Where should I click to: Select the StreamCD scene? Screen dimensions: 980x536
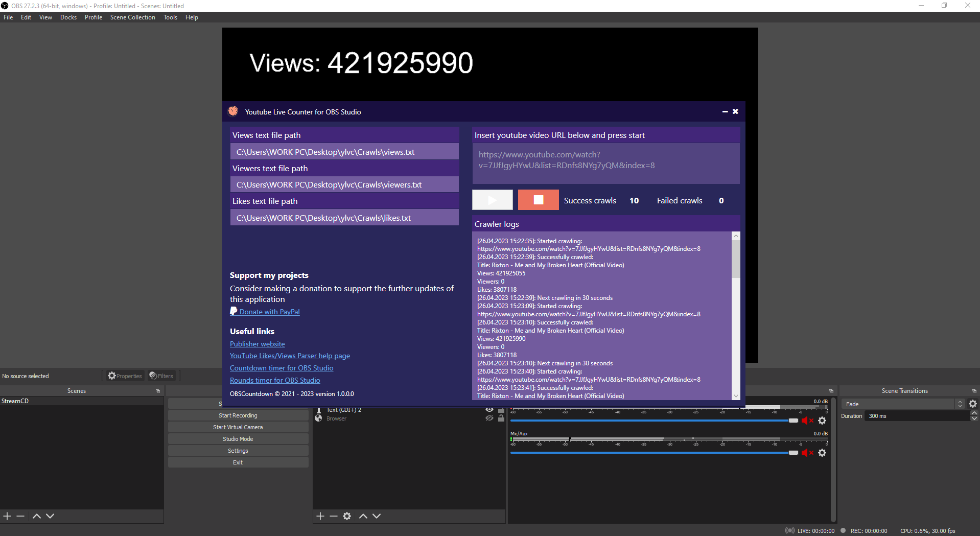point(82,401)
